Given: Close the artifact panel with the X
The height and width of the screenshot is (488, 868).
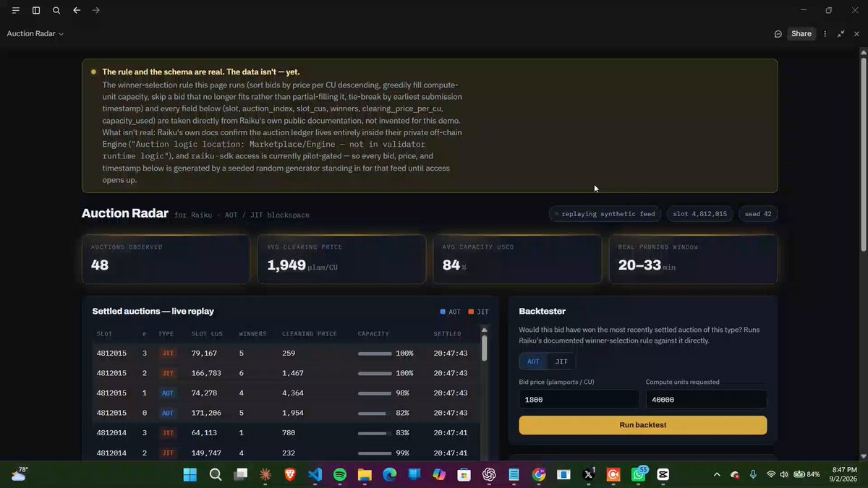Looking at the screenshot, I should click(856, 34).
